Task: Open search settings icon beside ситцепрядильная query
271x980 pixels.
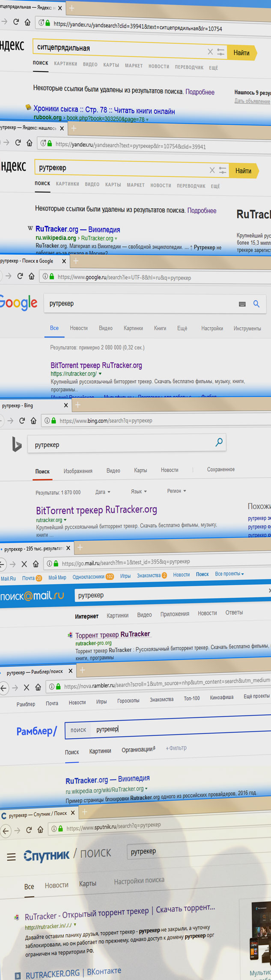Action: [x=220, y=52]
